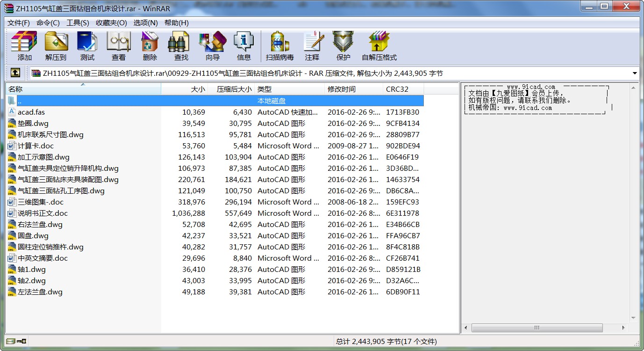Open the 查找 (Find) binoculars tool
Screen dimensions: 644x351
(181, 46)
